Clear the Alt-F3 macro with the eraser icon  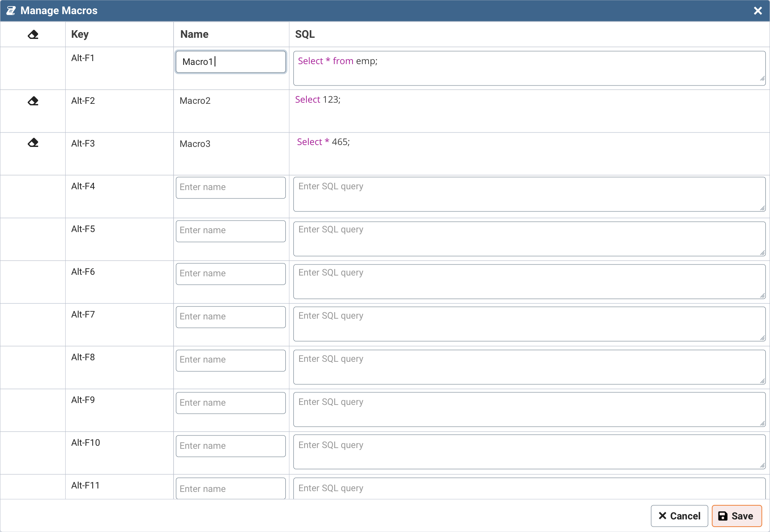tap(33, 143)
